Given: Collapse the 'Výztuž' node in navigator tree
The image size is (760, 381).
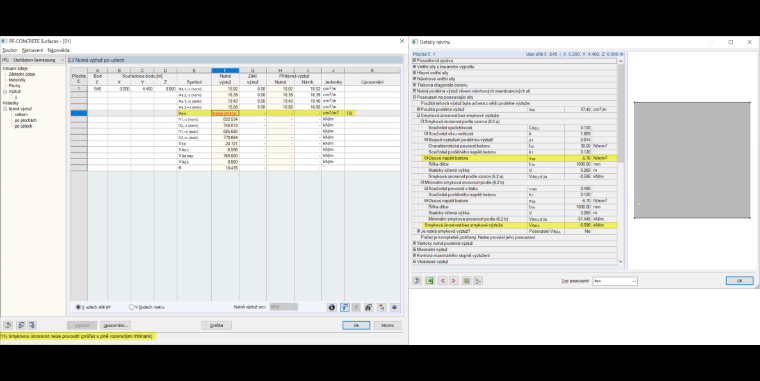Looking at the screenshot, I should (x=5, y=92).
